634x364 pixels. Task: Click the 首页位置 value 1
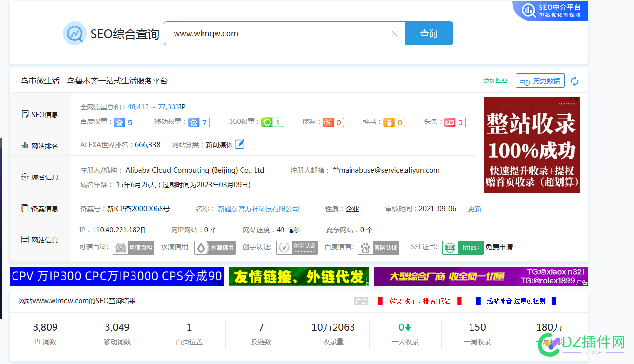tap(189, 327)
